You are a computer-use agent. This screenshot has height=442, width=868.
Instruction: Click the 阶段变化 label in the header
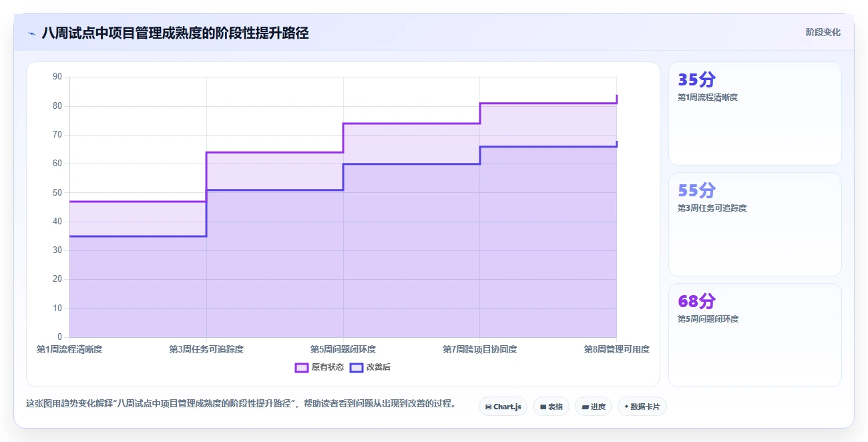coord(823,32)
